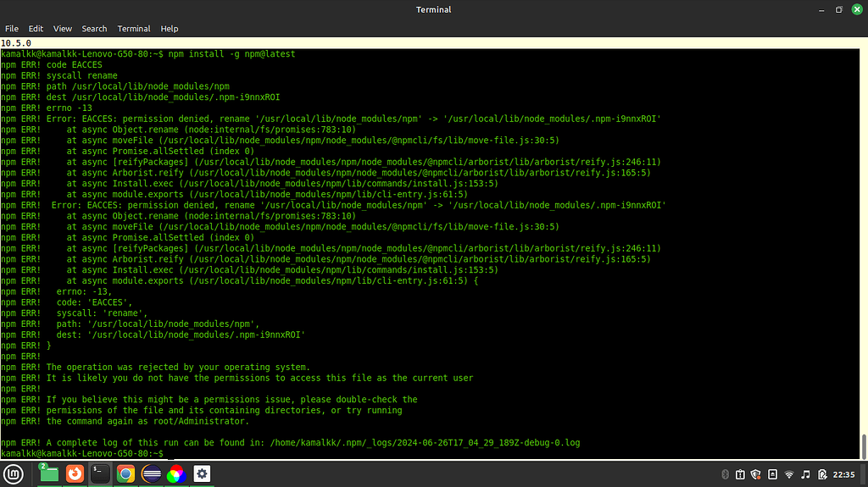Open the RGB color circles app
The image size is (868, 487).
[x=176, y=473]
